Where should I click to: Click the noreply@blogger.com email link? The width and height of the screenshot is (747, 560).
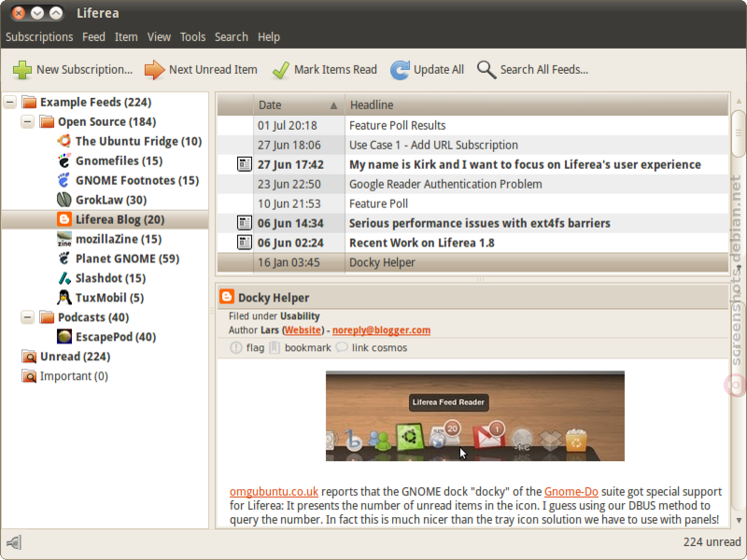(381, 330)
